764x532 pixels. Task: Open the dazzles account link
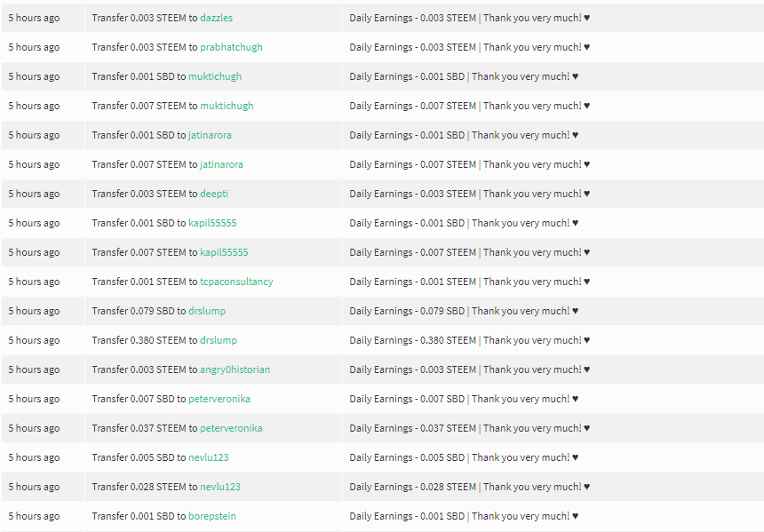click(x=217, y=18)
